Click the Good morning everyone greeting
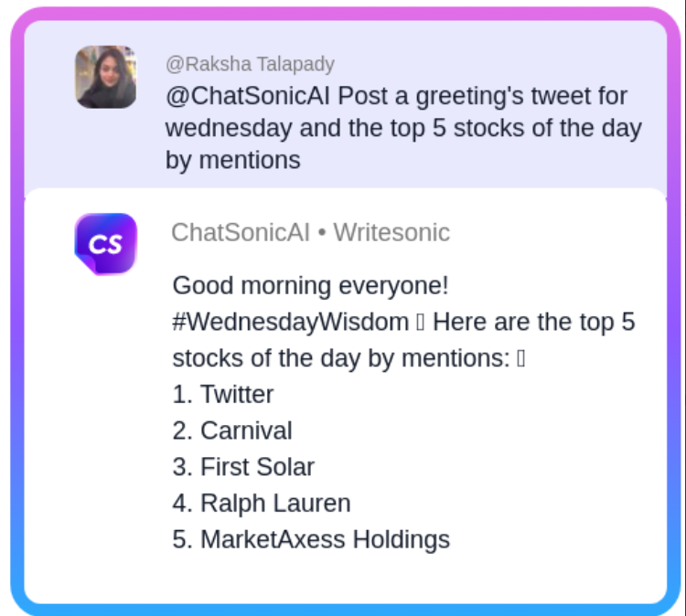 pyautogui.click(x=310, y=286)
